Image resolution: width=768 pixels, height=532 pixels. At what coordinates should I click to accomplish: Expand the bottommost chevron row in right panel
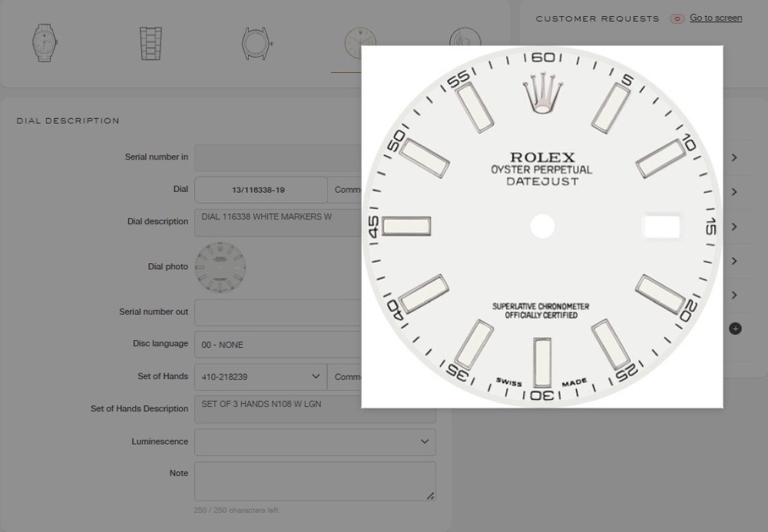point(734,296)
